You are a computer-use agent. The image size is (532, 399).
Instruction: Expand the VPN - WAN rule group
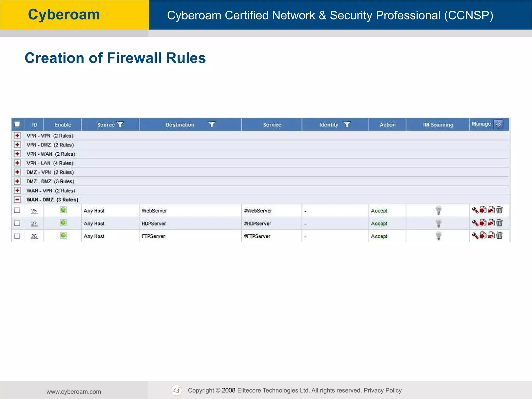[x=17, y=154]
